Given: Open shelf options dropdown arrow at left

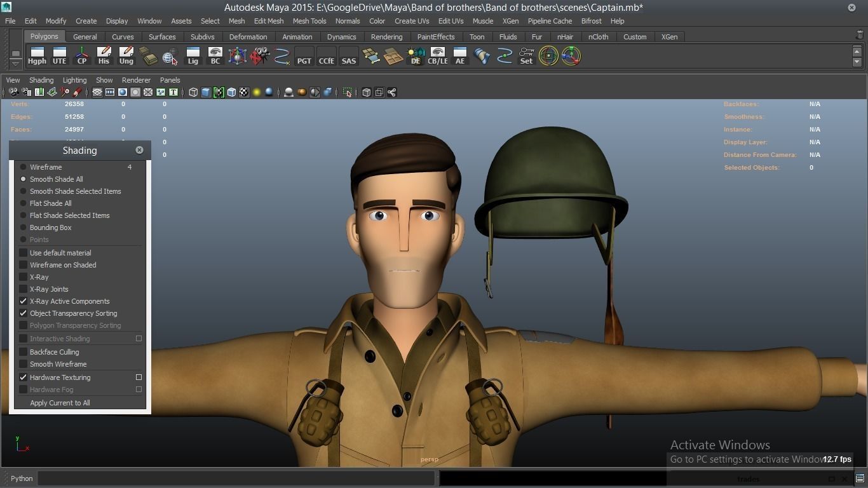Looking at the screenshot, I should (16, 63).
